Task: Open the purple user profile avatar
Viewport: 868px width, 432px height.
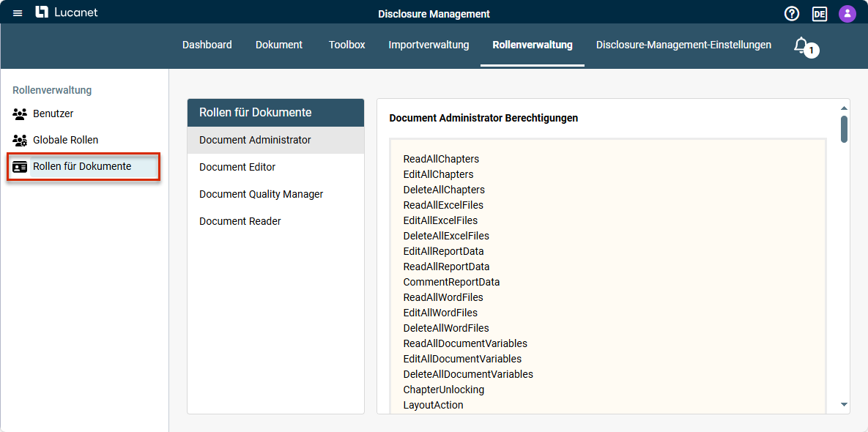Action: pyautogui.click(x=847, y=14)
